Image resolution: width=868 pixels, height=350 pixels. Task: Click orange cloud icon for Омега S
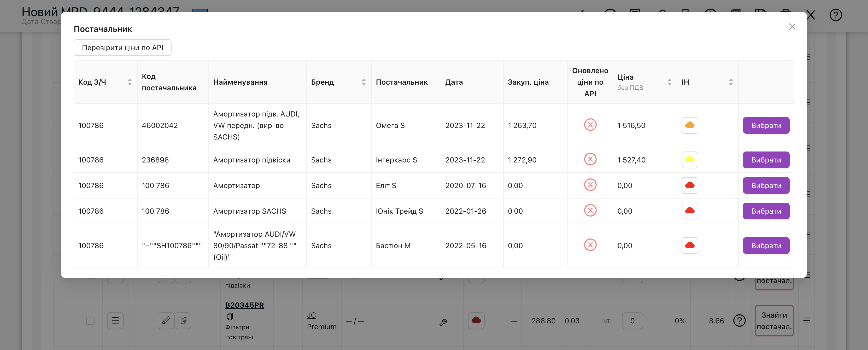pos(690,125)
